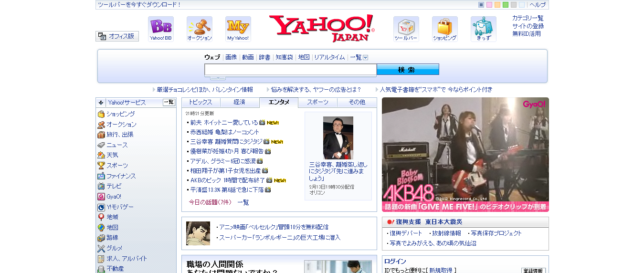Open the 厳選チョコレシピほか、バレンタイン情報 link
The width and height of the screenshot is (644, 273).
click(205, 90)
